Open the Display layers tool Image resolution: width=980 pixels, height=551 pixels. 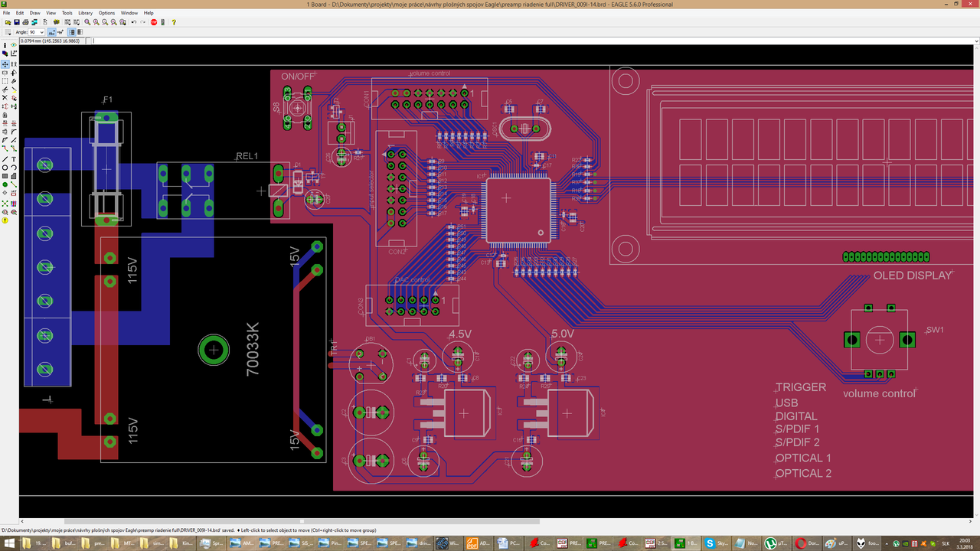[x=5, y=54]
